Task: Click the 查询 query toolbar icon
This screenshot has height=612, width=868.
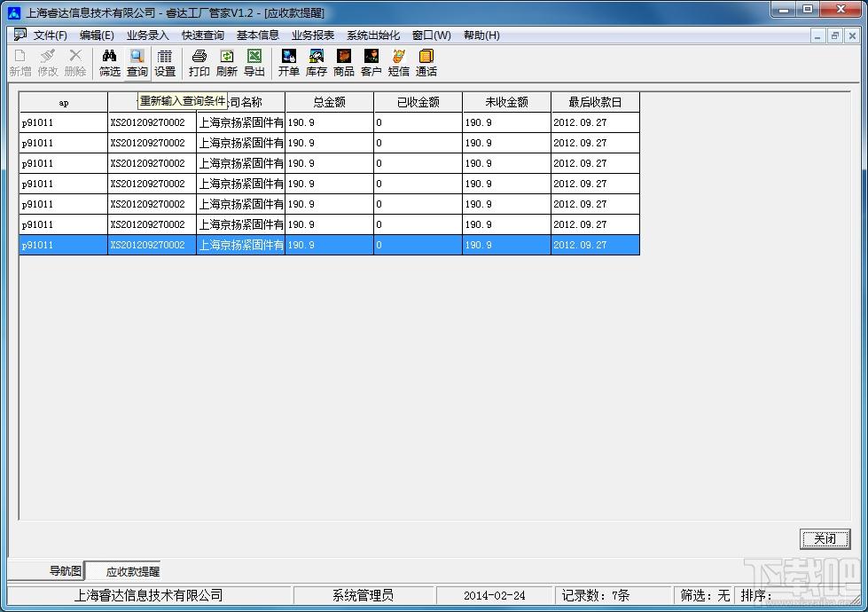Action: click(137, 63)
